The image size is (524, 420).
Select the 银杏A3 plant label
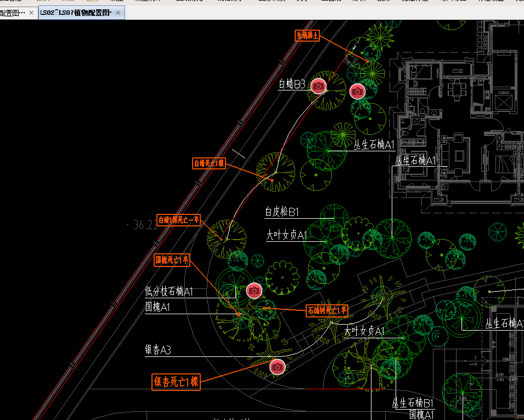click(x=157, y=350)
